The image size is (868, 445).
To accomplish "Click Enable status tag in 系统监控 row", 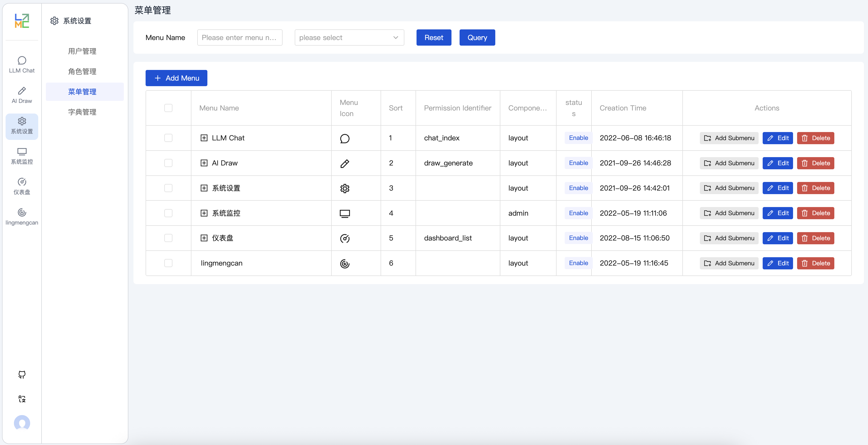I will pyautogui.click(x=578, y=213).
